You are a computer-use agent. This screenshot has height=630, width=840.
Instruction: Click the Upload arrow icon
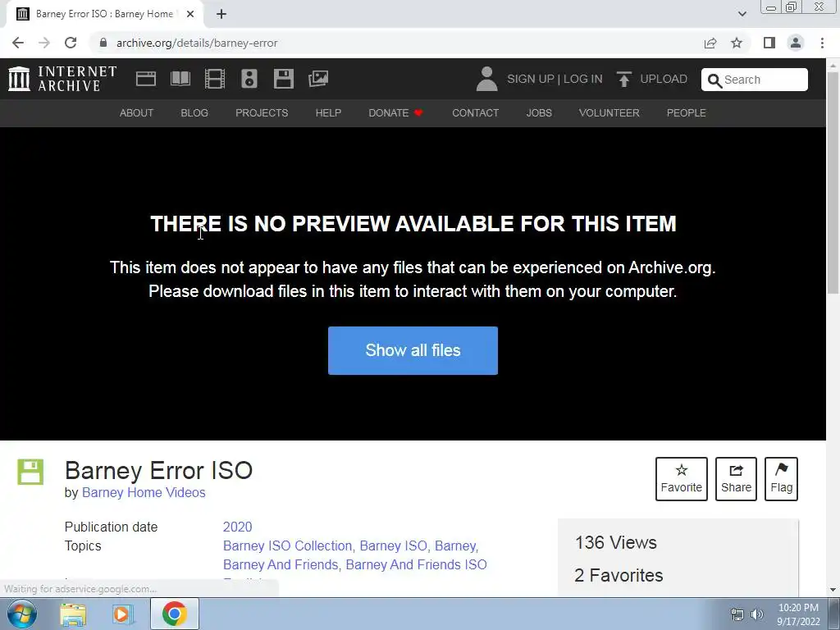click(623, 80)
